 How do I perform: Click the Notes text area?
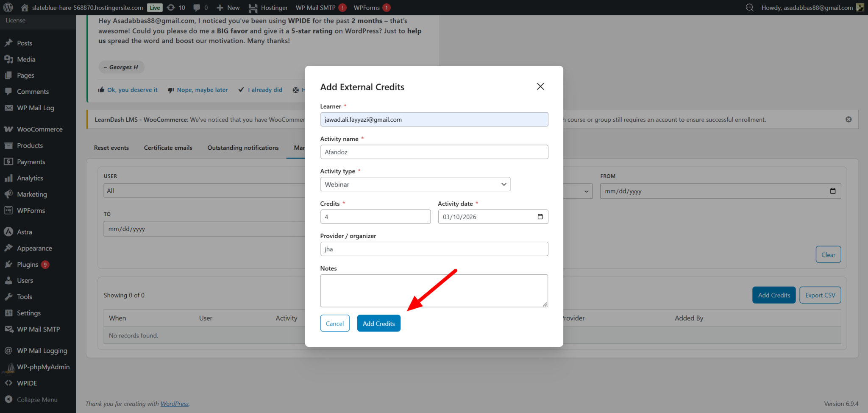(x=434, y=290)
